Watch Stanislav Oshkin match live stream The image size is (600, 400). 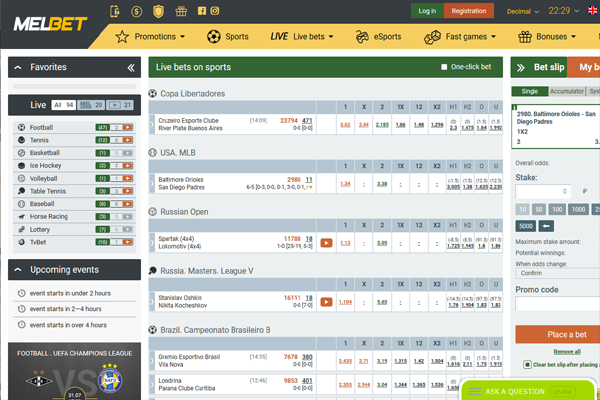[x=326, y=302]
